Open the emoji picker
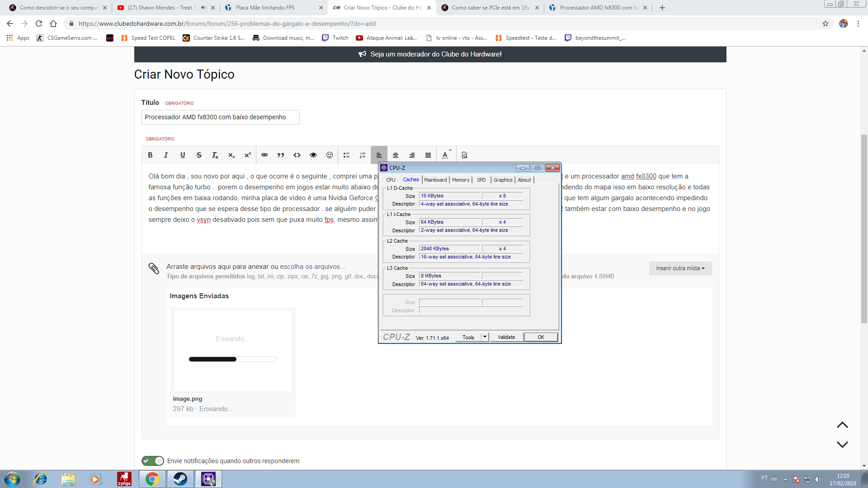868x488 pixels. pyautogui.click(x=330, y=155)
